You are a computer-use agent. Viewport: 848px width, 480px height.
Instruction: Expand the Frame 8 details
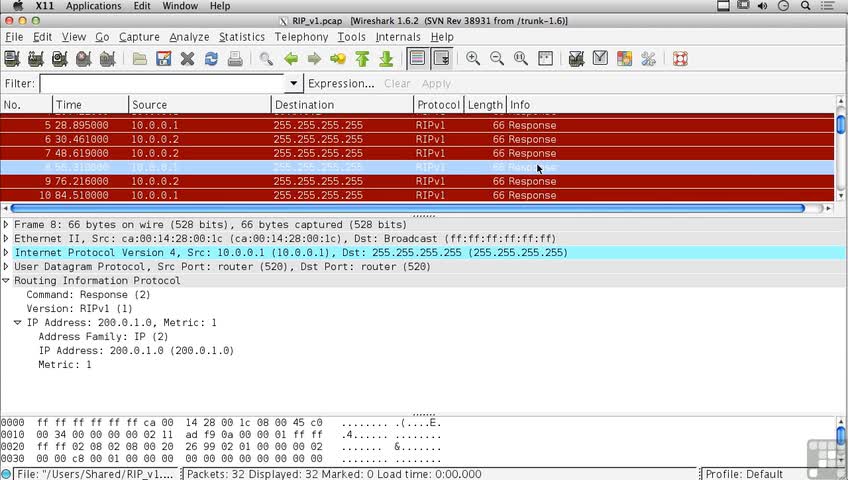coord(6,224)
